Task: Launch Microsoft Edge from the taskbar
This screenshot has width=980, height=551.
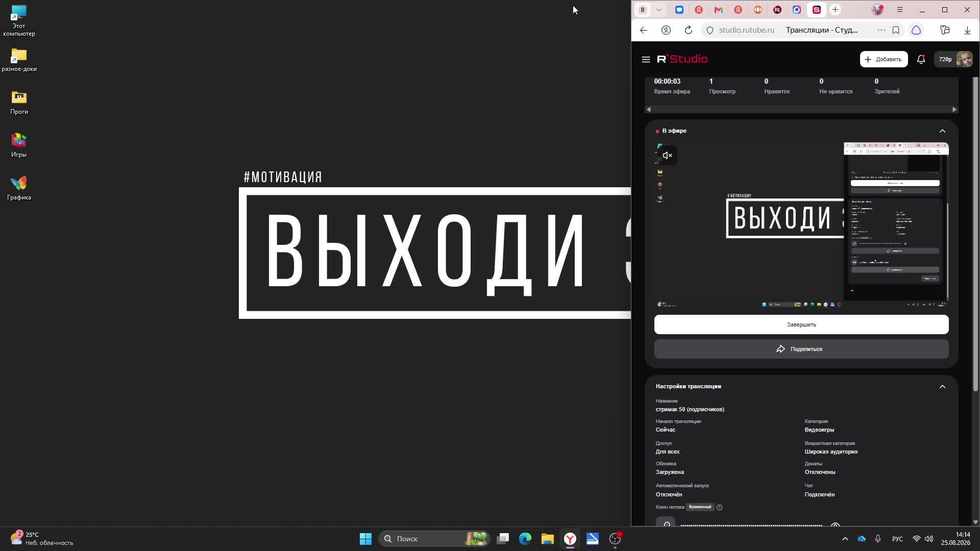Action: pyautogui.click(x=525, y=539)
